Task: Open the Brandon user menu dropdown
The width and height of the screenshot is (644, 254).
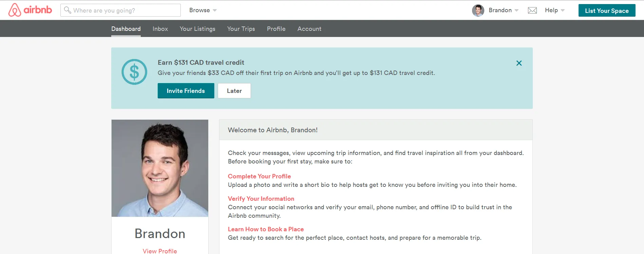Action: [x=504, y=10]
